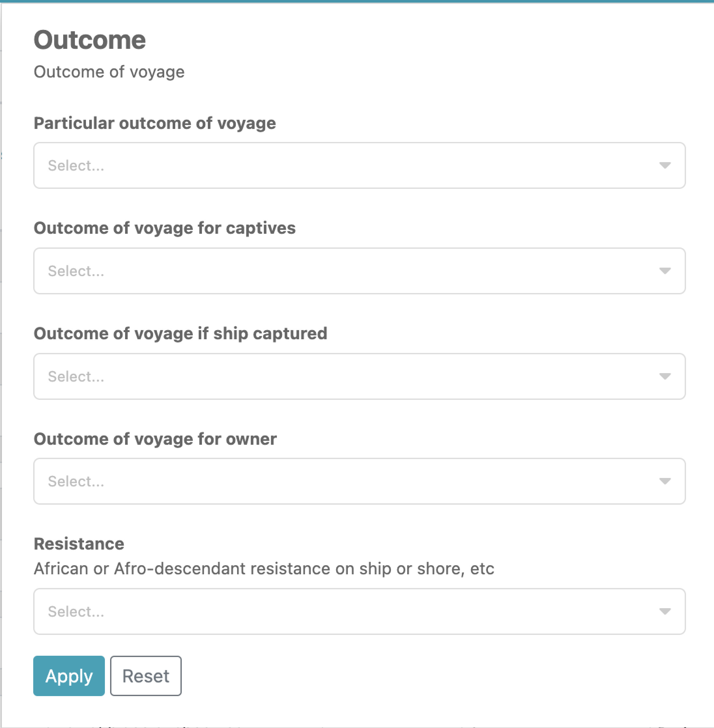Click the bold 'Resistance' label
This screenshot has height=728, width=714.
coord(79,544)
